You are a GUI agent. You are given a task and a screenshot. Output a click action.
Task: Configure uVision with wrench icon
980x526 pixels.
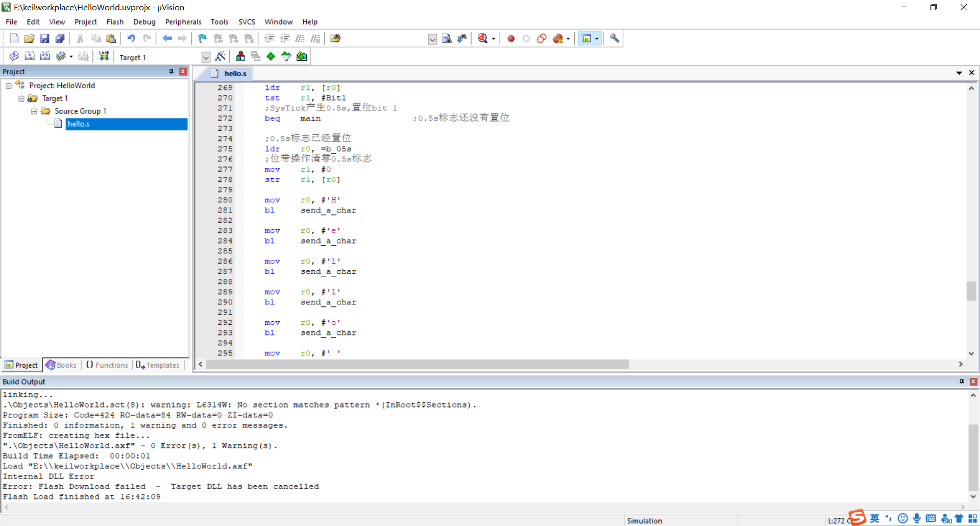pyautogui.click(x=614, y=38)
